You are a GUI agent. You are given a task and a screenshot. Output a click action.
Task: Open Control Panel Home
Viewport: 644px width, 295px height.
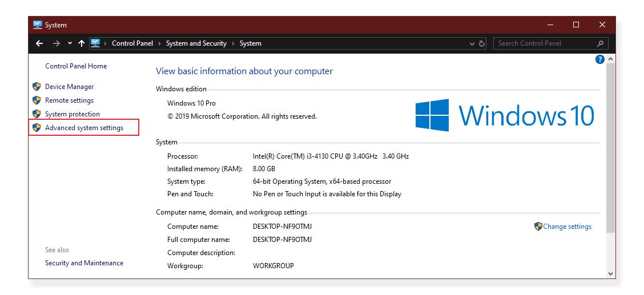point(76,66)
